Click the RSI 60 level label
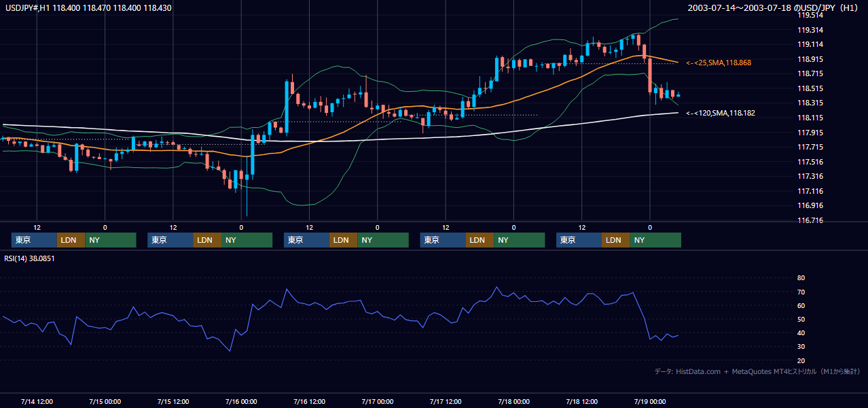 pos(801,305)
